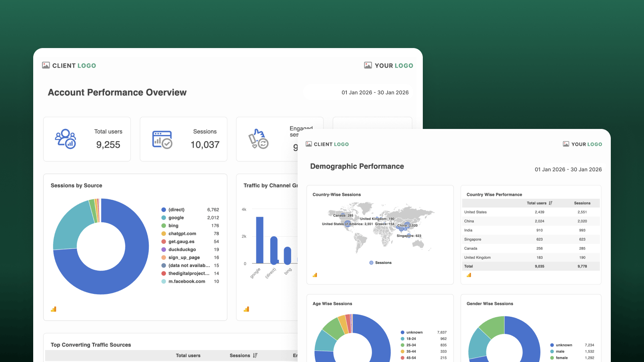Click the bing bar in Traffic by Channel chart
644x362 pixels.
point(288,255)
